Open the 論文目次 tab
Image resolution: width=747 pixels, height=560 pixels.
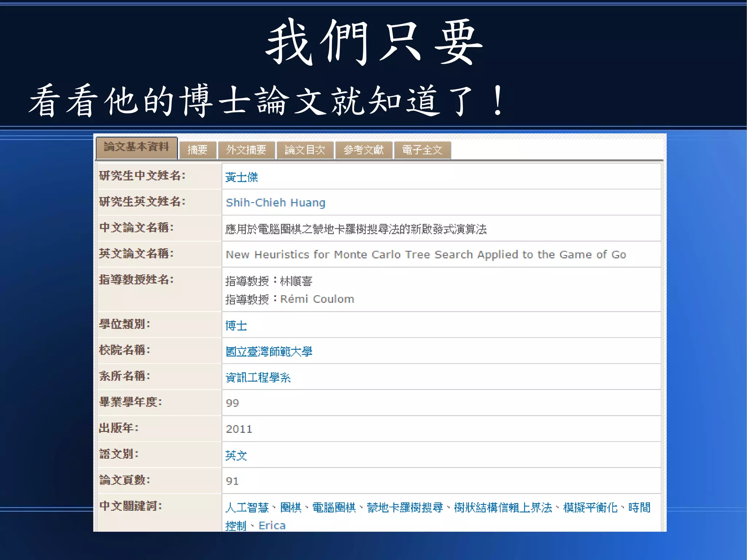pyautogui.click(x=305, y=150)
